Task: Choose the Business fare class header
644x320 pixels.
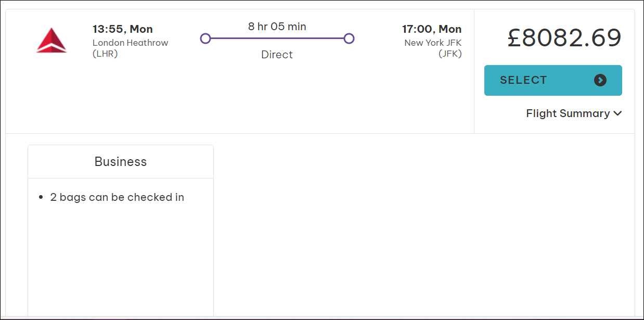Action: pyautogui.click(x=121, y=162)
